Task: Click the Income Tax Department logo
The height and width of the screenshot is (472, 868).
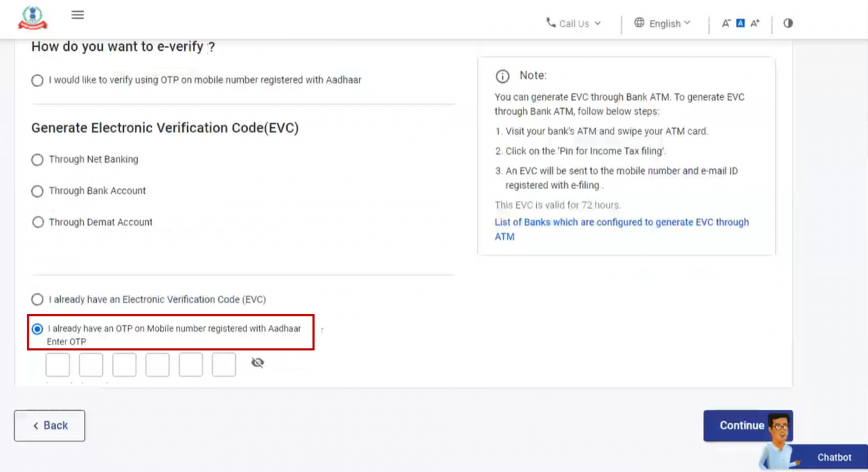Action: tap(31, 18)
